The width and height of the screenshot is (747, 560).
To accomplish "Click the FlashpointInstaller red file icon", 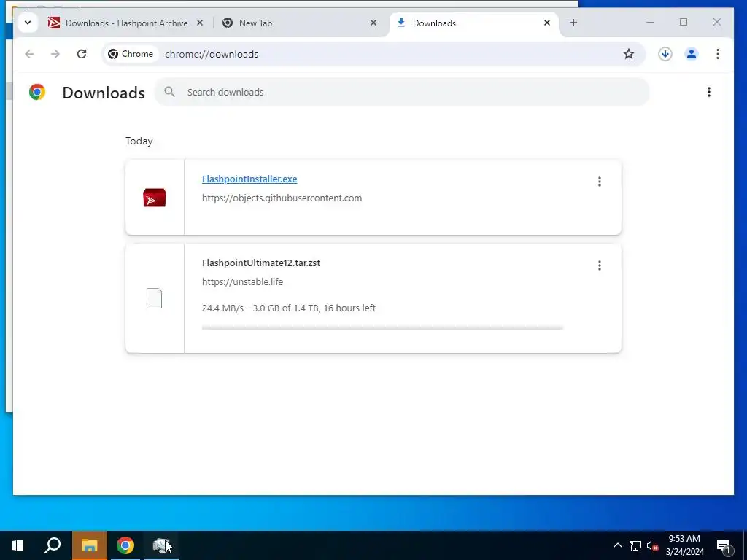I will coord(155,198).
